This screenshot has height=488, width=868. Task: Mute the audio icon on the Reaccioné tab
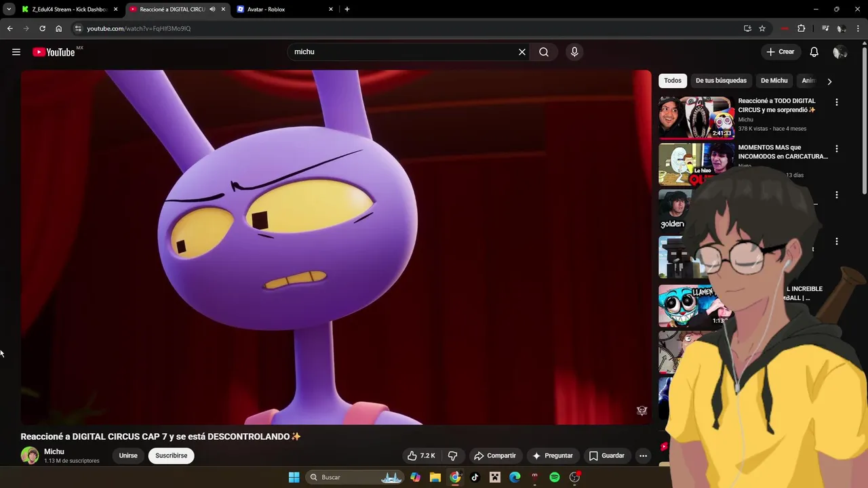[x=212, y=9]
